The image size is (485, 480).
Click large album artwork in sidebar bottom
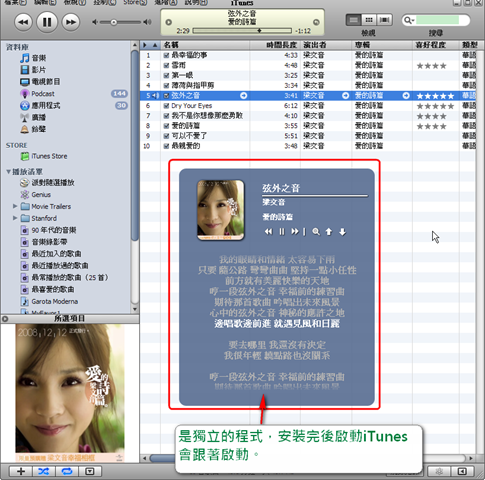(x=70, y=393)
